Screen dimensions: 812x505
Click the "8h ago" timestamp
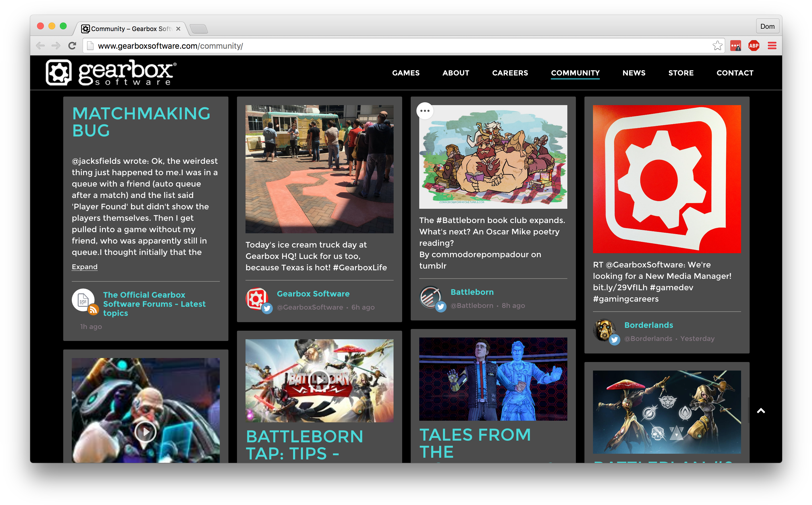pos(513,306)
